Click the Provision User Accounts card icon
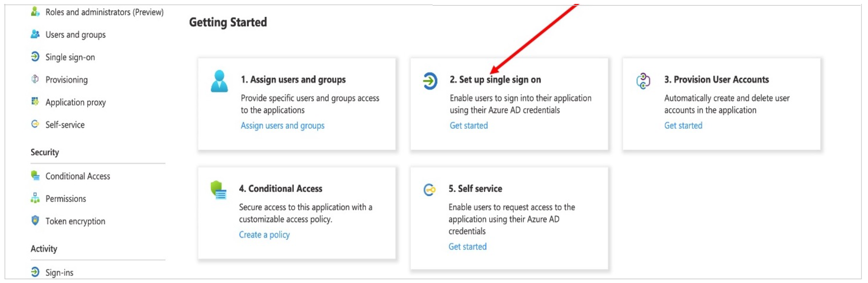 click(643, 81)
